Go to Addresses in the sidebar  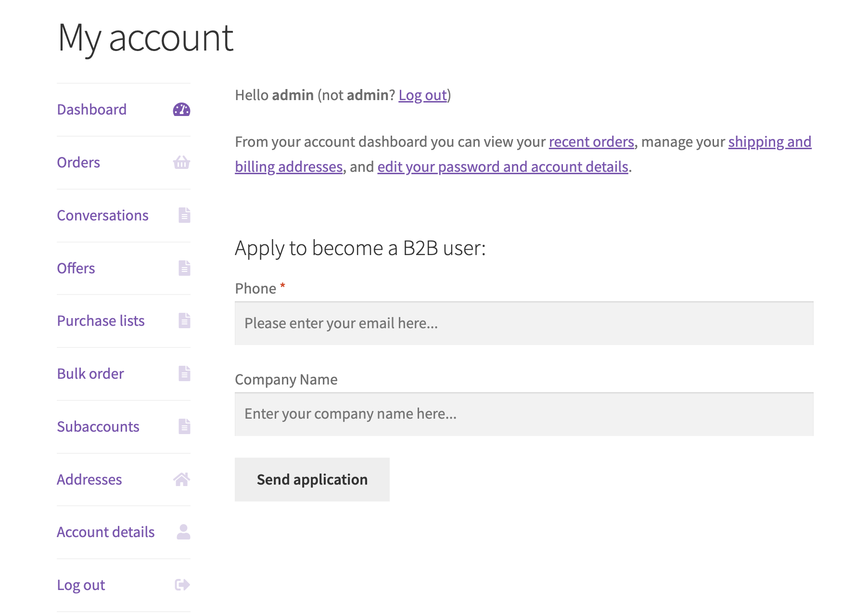click(89, 480)
